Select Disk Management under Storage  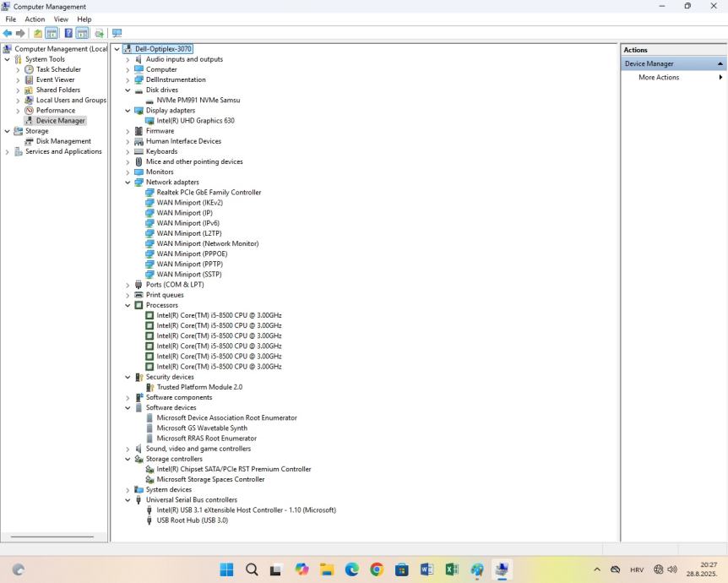coord(63,141)
